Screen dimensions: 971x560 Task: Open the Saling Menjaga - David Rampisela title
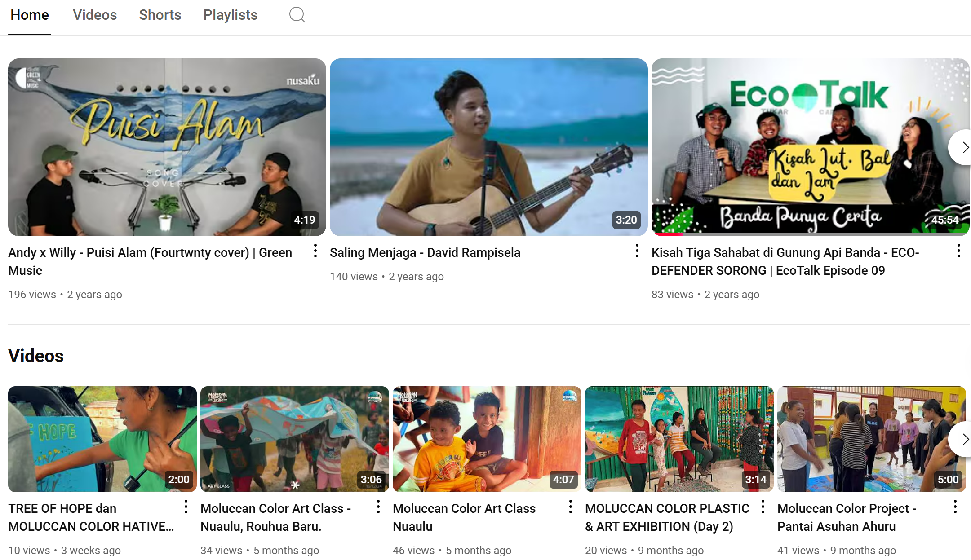pyautogui.click(x=425, y=253)
